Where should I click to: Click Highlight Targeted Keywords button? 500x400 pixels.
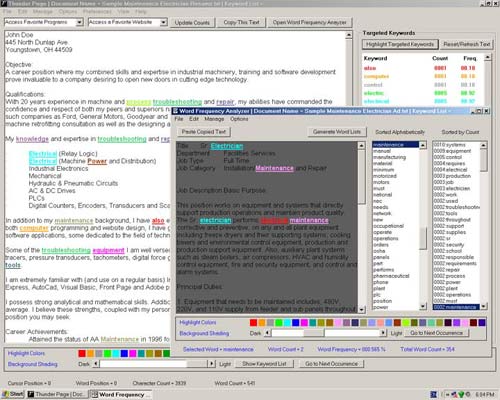(x=400, y=44)
